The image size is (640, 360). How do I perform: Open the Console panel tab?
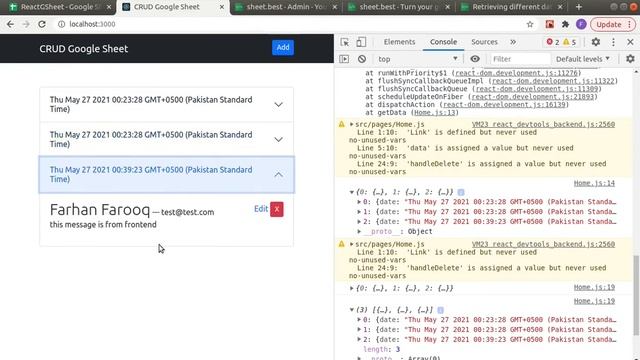[443, 42]
